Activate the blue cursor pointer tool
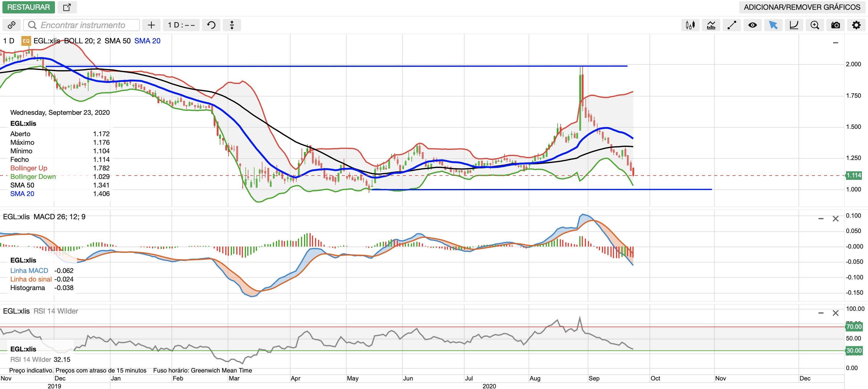 [773, 25]
